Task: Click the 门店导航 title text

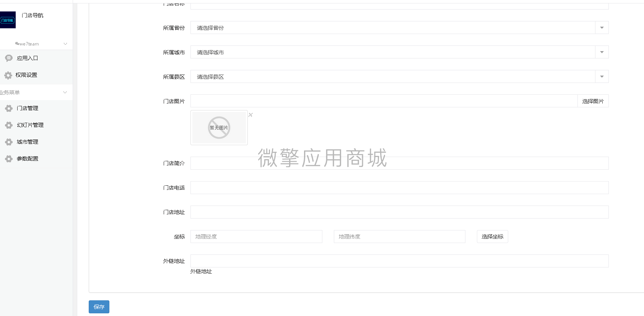Action: click(x=33, y=15)
